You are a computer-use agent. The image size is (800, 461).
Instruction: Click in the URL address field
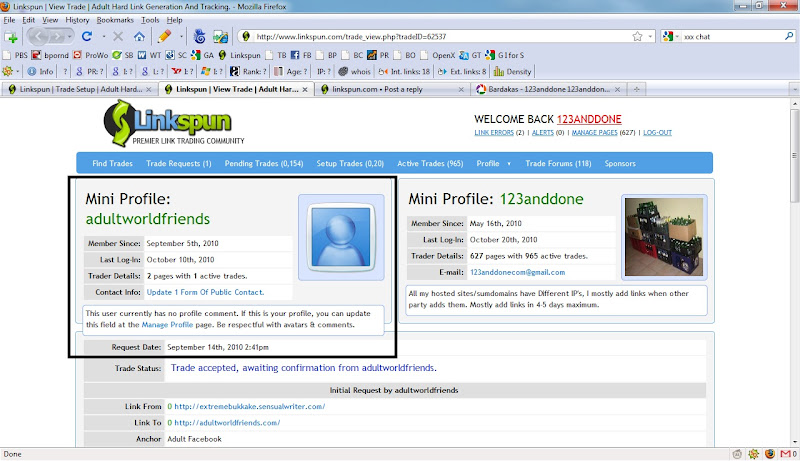(x=441, y=36)
